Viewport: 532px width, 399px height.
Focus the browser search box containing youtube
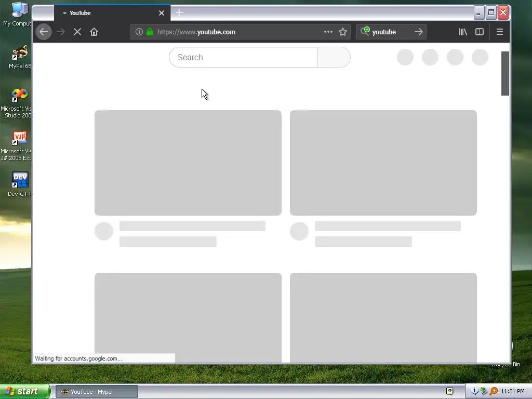point(390,32)
